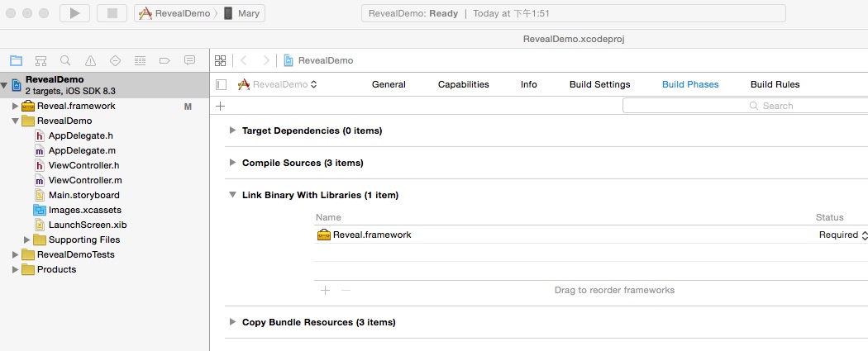Stop the running task with Stop button
This screenshot has height=351, width=868.
click(x=112, y=13)
